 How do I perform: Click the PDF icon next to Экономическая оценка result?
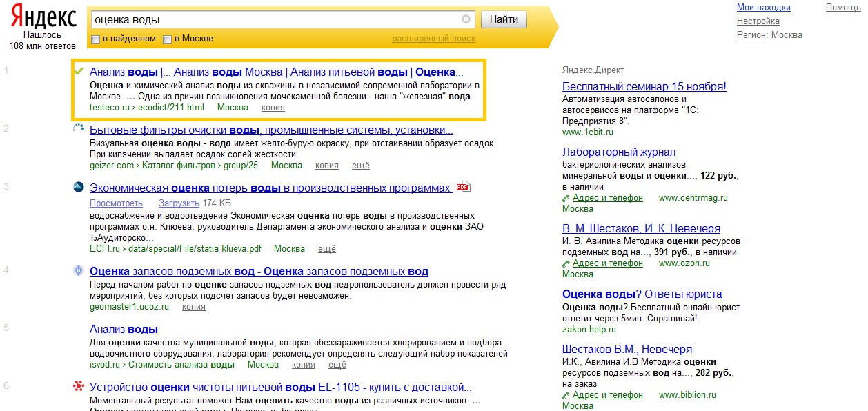[462, 187]
